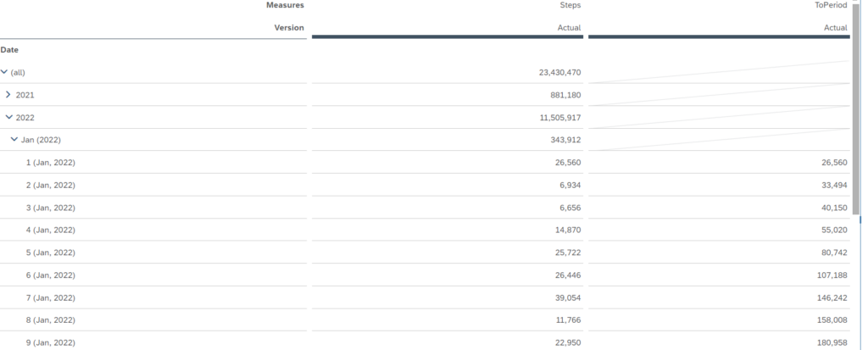Click the Version header label
Viewport: 868px width, 350px height.
click(x=289, y=28)
